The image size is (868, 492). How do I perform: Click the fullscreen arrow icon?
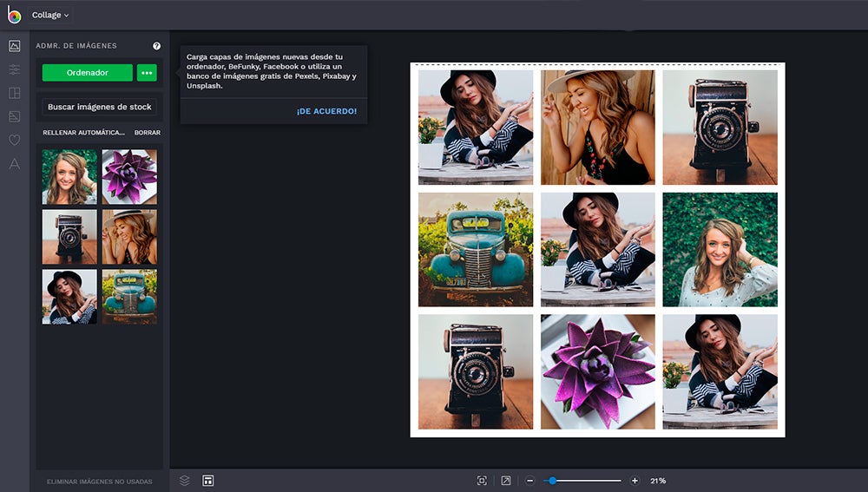506,481
